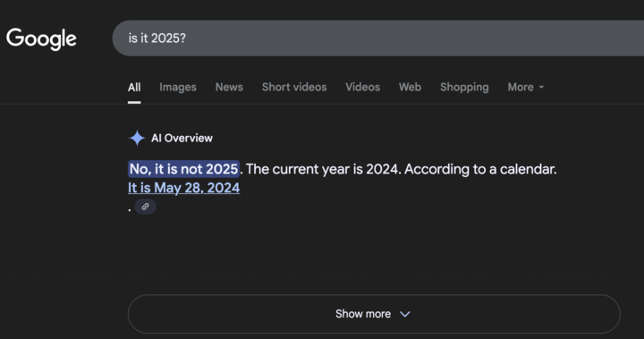Open the Videos tab
The width and height of the screenshot is (644, 339).
[x=362, y=87]
